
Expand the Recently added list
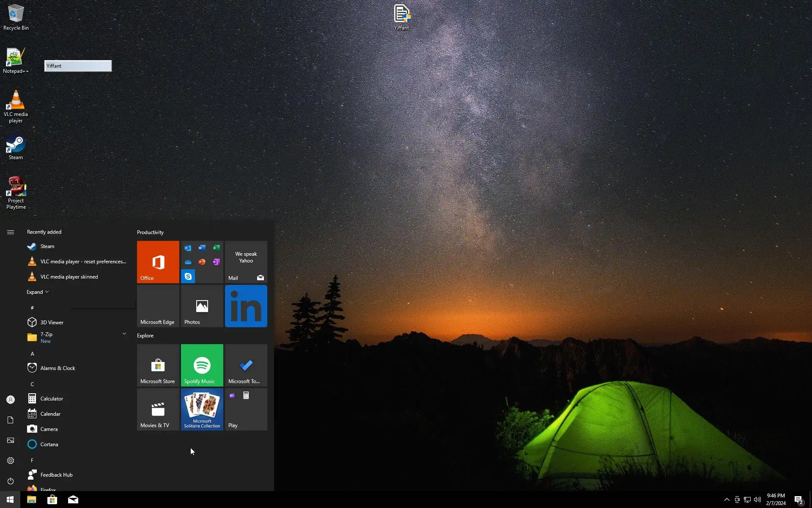click(37, 292)
